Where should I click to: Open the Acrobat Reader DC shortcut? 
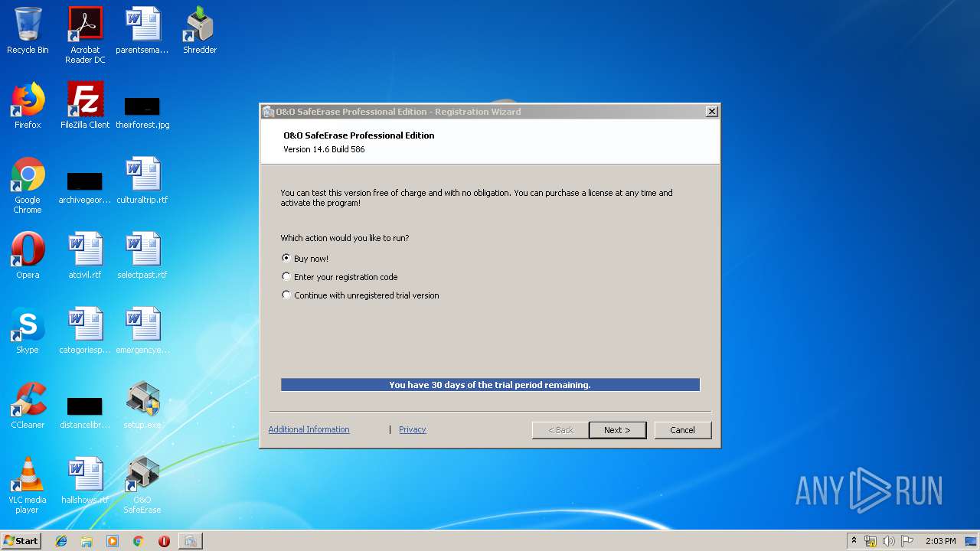click(x=85, y=34)
